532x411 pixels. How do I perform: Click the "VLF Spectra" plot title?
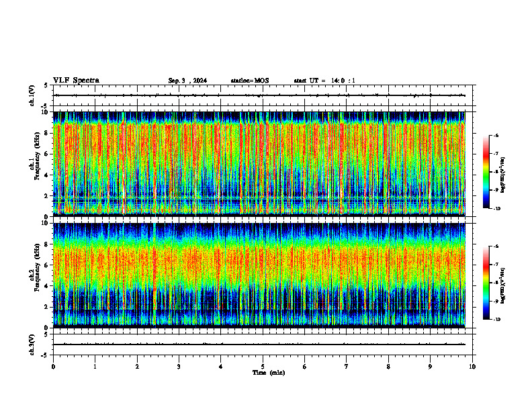pos(76,81)
